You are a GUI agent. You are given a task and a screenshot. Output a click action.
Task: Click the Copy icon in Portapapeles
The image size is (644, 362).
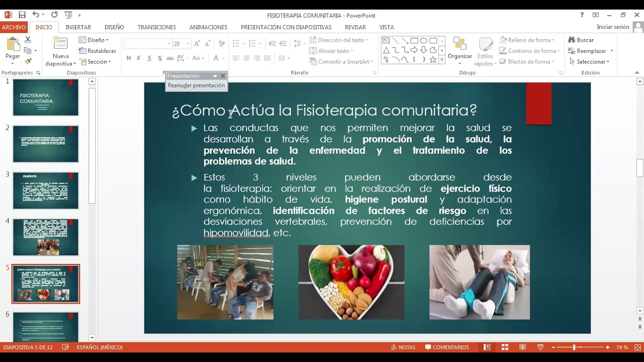(28, 51)
